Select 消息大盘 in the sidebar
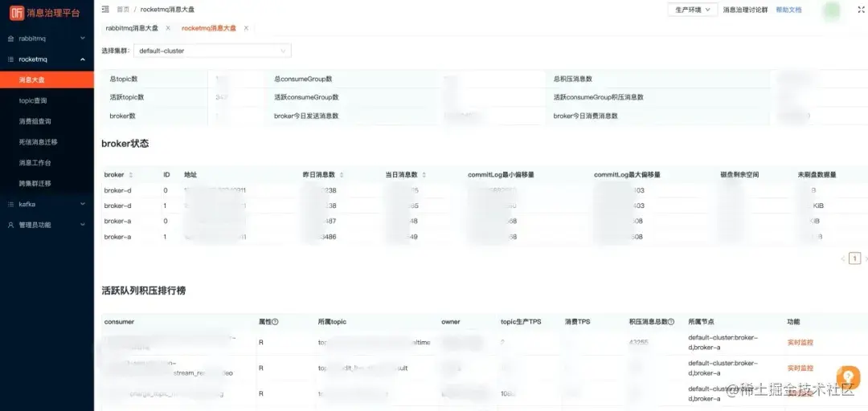 [47, 79]
